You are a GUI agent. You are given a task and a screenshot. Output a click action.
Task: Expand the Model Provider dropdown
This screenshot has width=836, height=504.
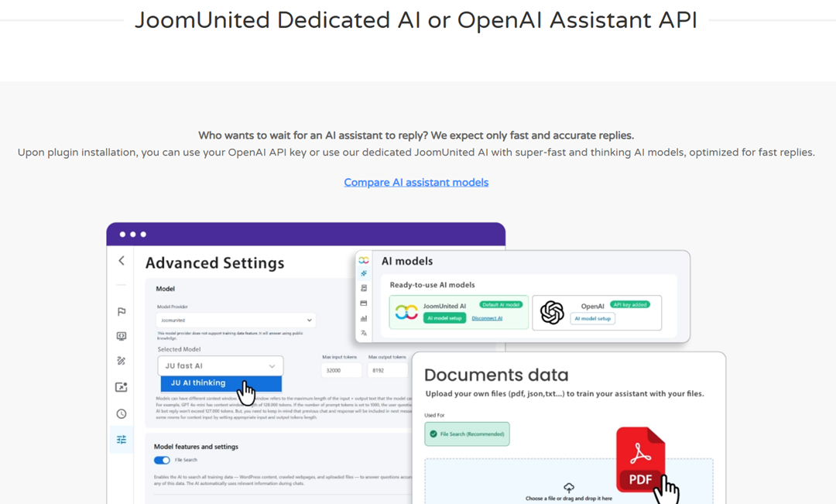(x=235, y=321)
